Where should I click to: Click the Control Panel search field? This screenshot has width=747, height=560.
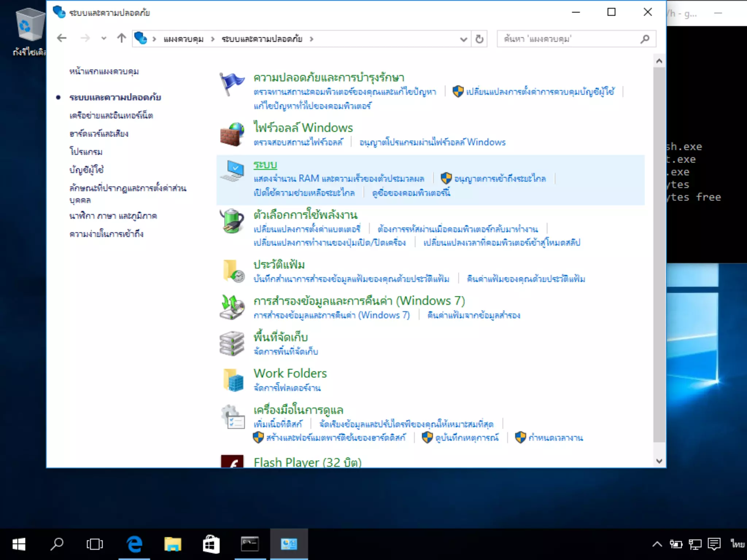coord(569,39)
